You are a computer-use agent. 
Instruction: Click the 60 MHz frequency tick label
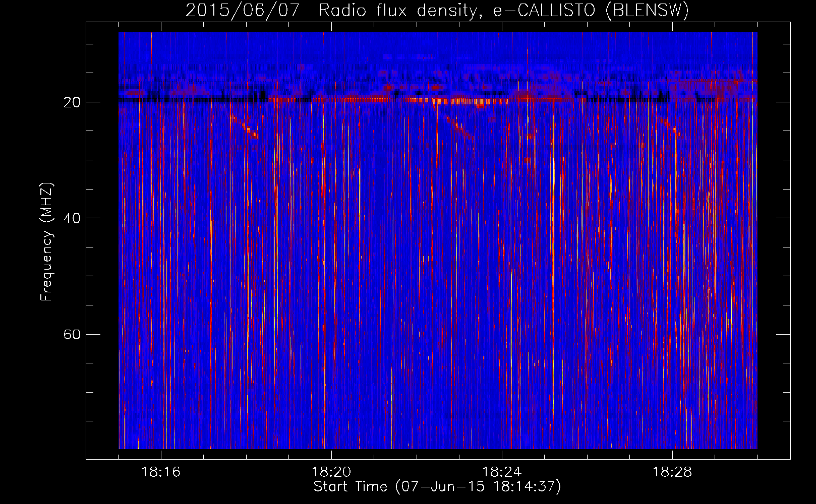tap(72, 334)
